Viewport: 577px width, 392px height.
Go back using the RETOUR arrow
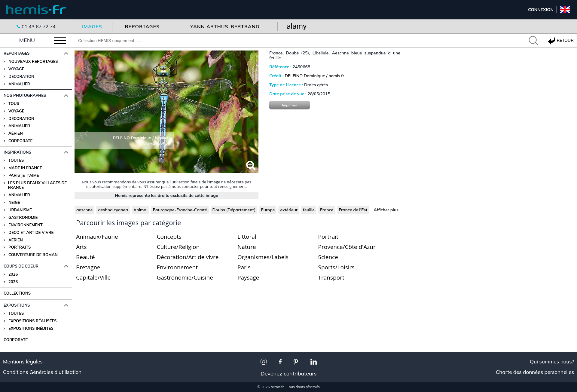(x=560, y=40)
